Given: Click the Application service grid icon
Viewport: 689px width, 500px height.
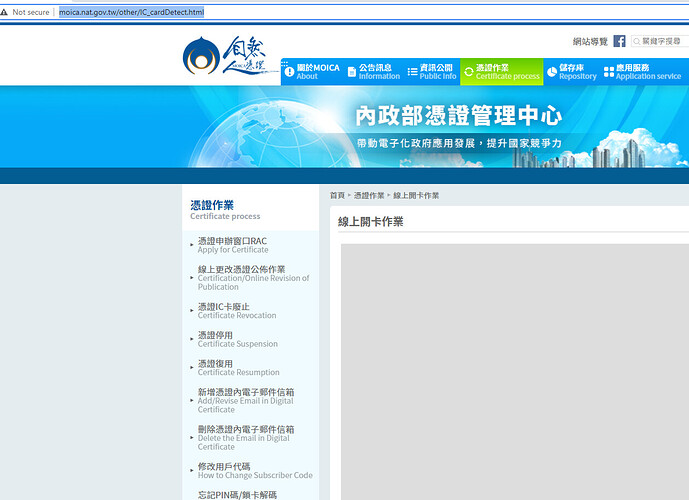Looking at the screenshot, I should [x=609, y=72].
